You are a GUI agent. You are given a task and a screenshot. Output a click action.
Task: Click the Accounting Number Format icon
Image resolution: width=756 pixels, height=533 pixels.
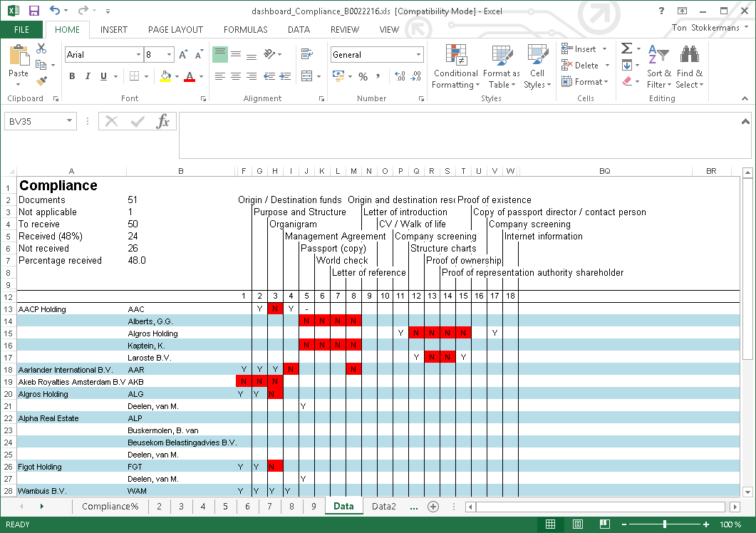point(338,76)
